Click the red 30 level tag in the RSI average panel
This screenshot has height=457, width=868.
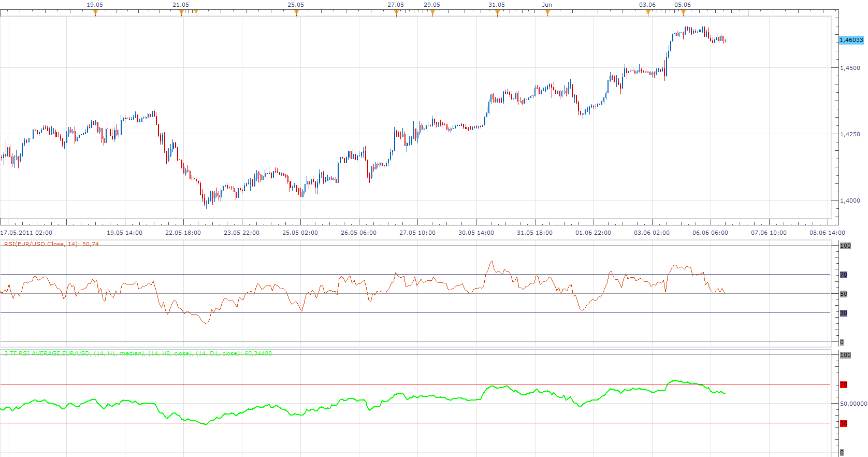point(844,423)
